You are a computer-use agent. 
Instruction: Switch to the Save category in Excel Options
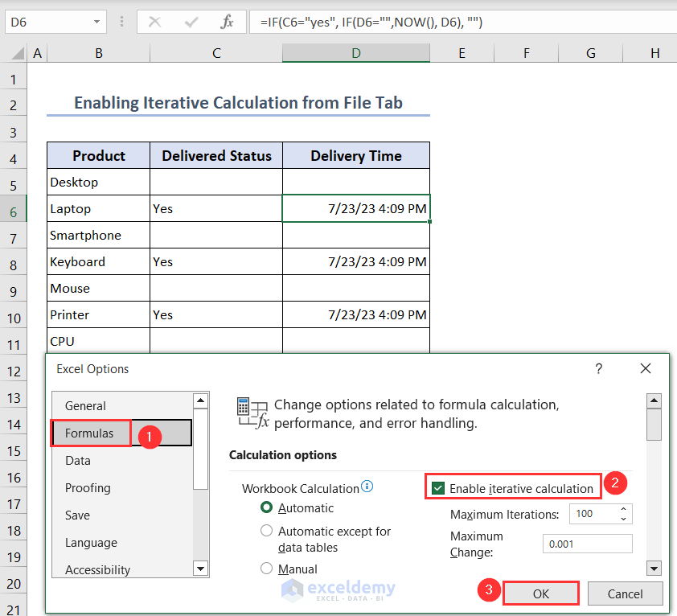(x=77, y=515)
